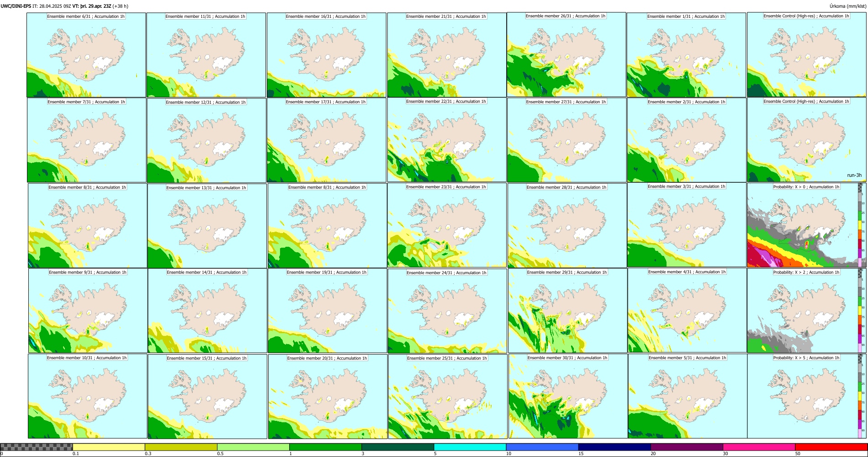
Task: View the Ensemble member 1/31 map
Action: click(686, 55)
